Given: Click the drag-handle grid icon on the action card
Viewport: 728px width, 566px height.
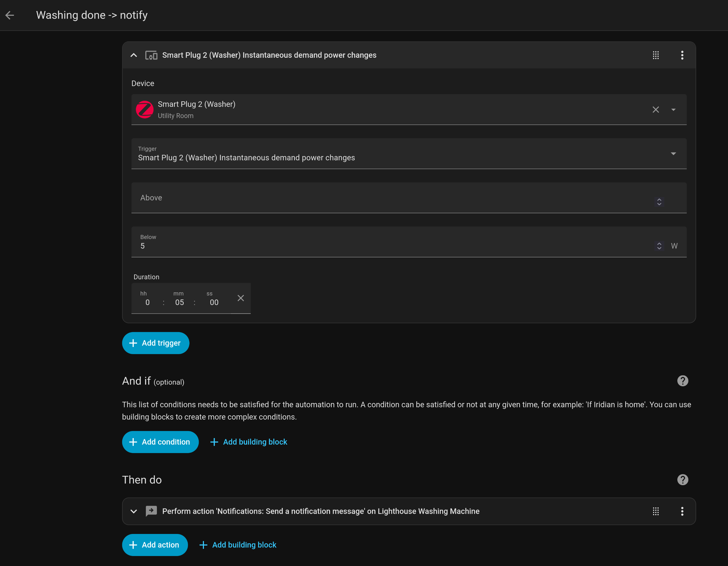Looking at the screenshot, I should coord(656,511).
